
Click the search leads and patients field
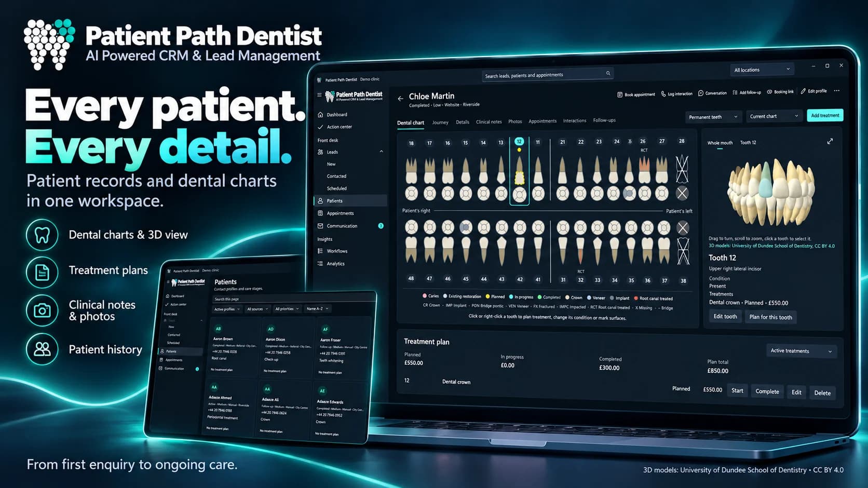(x=548, y=75)
